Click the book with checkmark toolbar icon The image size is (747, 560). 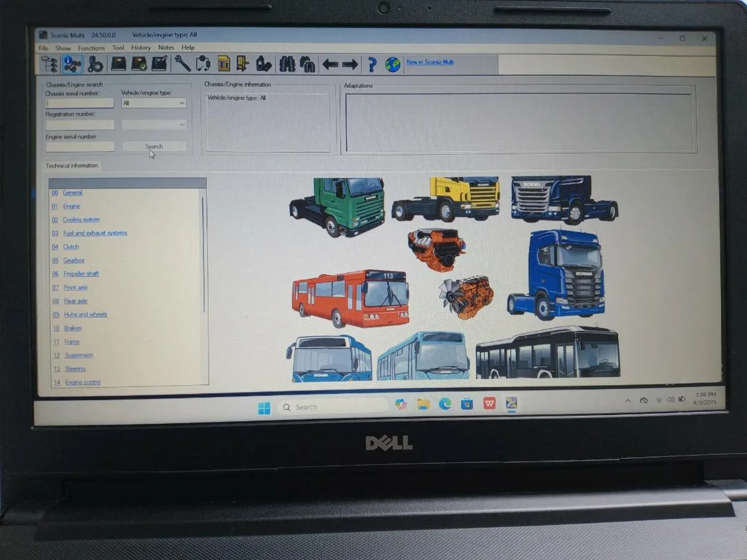click(x=138, y=63)
